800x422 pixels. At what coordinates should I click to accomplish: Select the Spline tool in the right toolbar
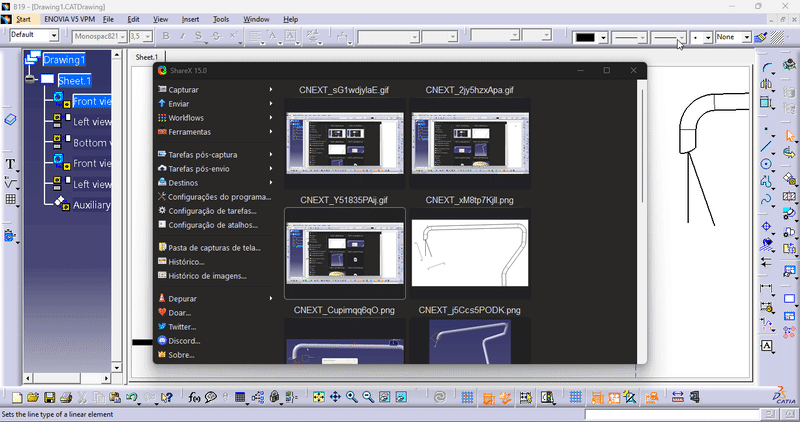[766, 199]
